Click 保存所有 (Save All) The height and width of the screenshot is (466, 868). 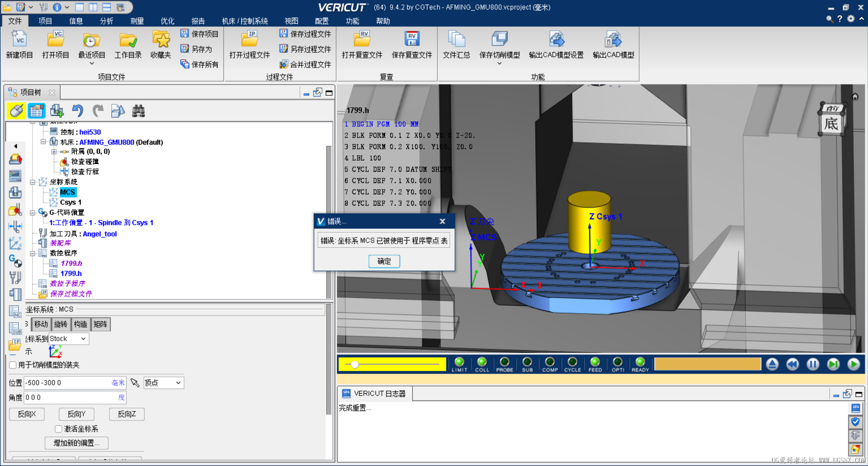[199, 64]
